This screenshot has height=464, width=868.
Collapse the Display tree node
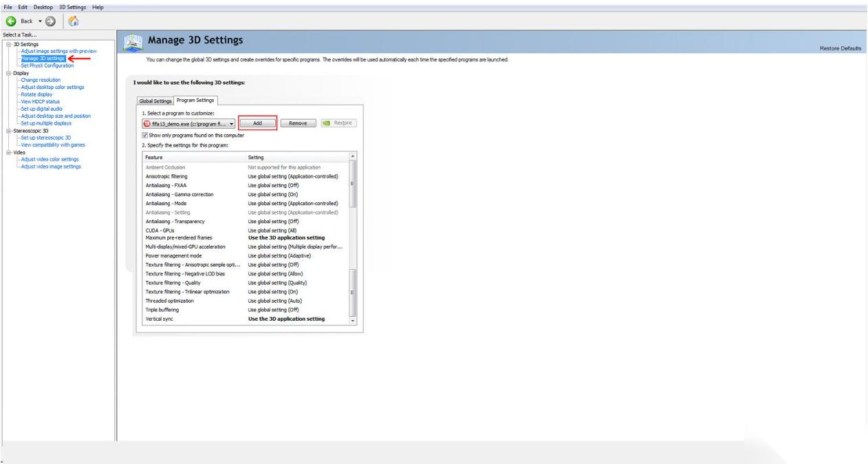[8, 72]
